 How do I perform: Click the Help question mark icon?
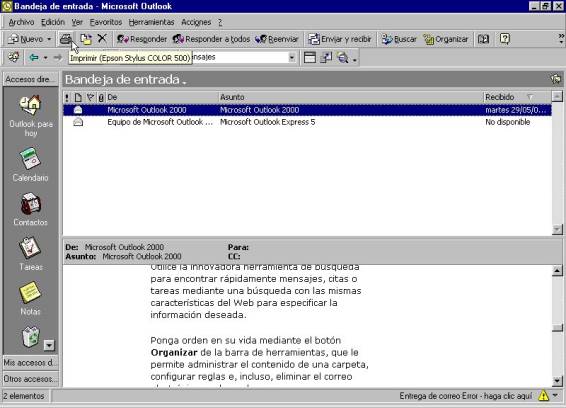point(505,39)
